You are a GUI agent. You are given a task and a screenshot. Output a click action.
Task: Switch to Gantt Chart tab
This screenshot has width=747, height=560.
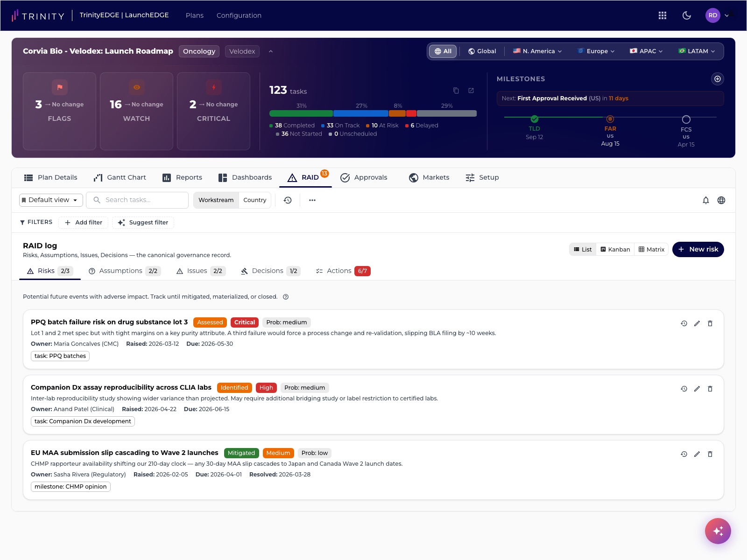120,177
